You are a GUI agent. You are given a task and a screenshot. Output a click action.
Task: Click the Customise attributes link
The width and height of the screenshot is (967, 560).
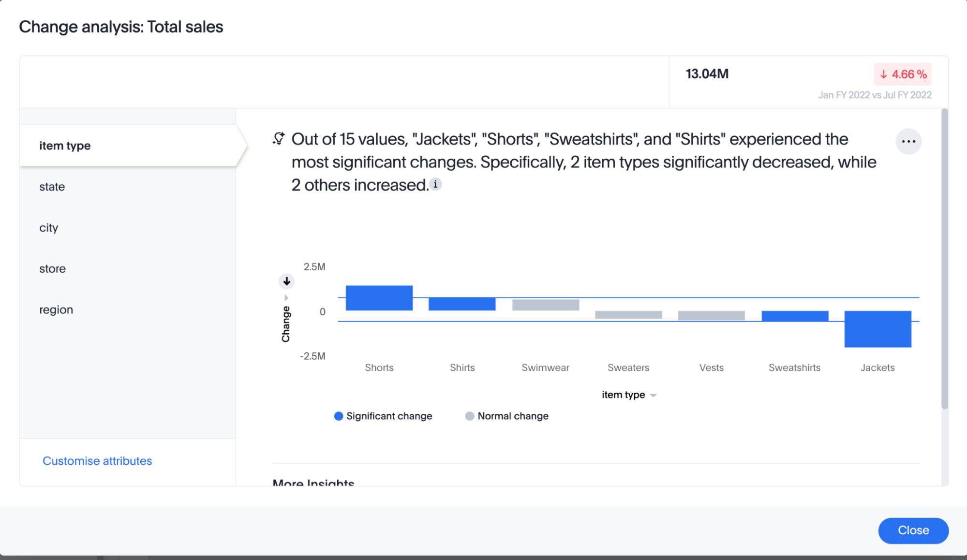pyautogui.click(x=97, y=460)
